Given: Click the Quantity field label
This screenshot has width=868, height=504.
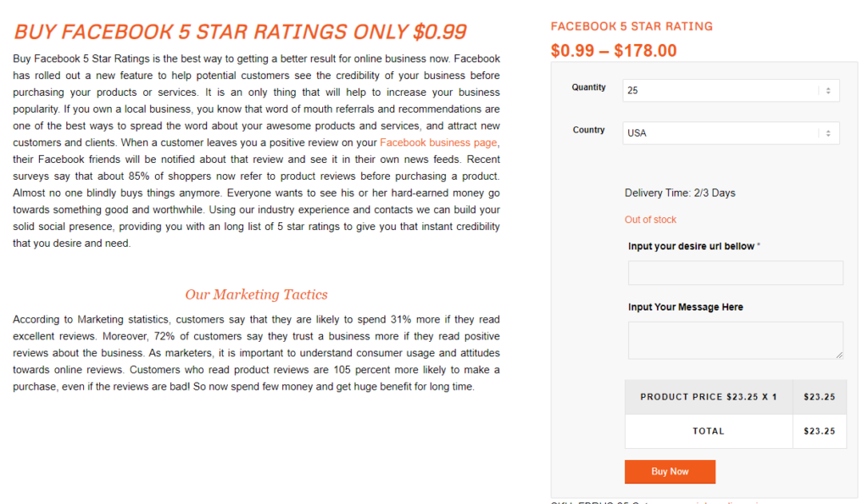Looking at the screenshot, I should pos(588,87).
